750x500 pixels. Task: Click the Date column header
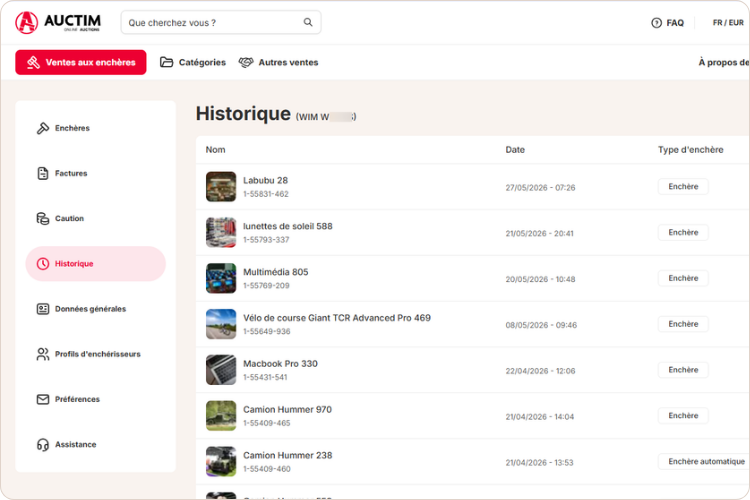pos(515,150)
